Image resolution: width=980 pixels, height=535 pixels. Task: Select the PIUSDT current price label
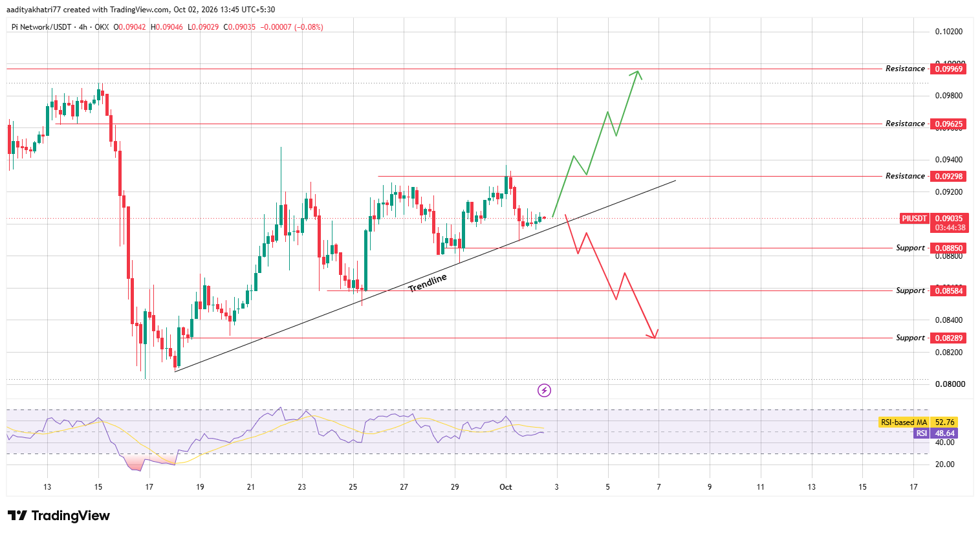click(915, 219)
